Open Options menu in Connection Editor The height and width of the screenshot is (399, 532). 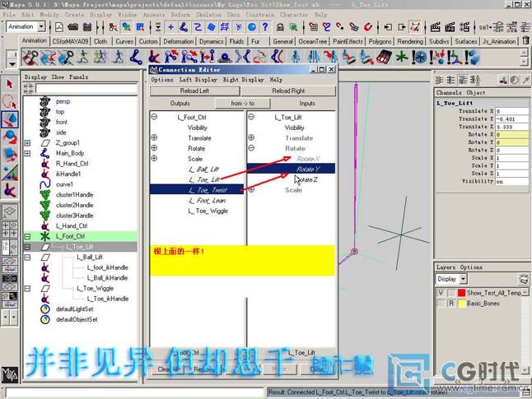[162, 80]
